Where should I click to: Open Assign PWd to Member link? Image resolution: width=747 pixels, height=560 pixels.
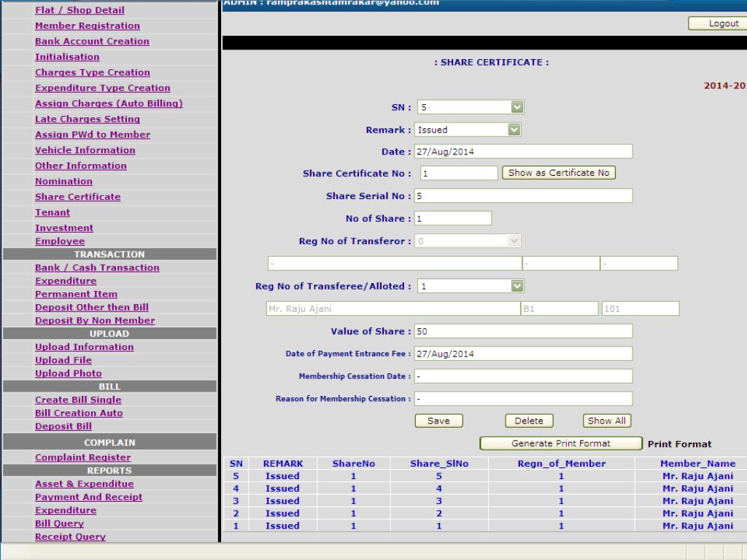(x=93, y=135)
